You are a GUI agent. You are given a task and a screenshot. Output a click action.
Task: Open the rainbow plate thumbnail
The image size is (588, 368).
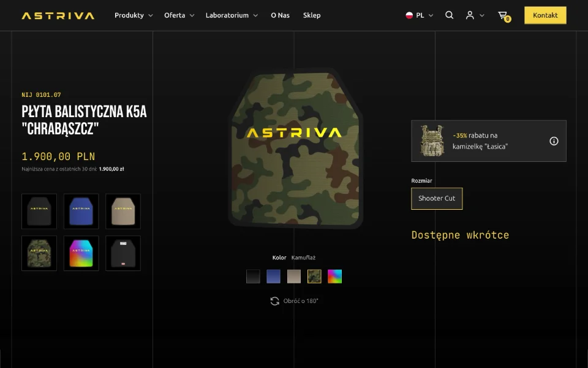click(x=81, y=253)
